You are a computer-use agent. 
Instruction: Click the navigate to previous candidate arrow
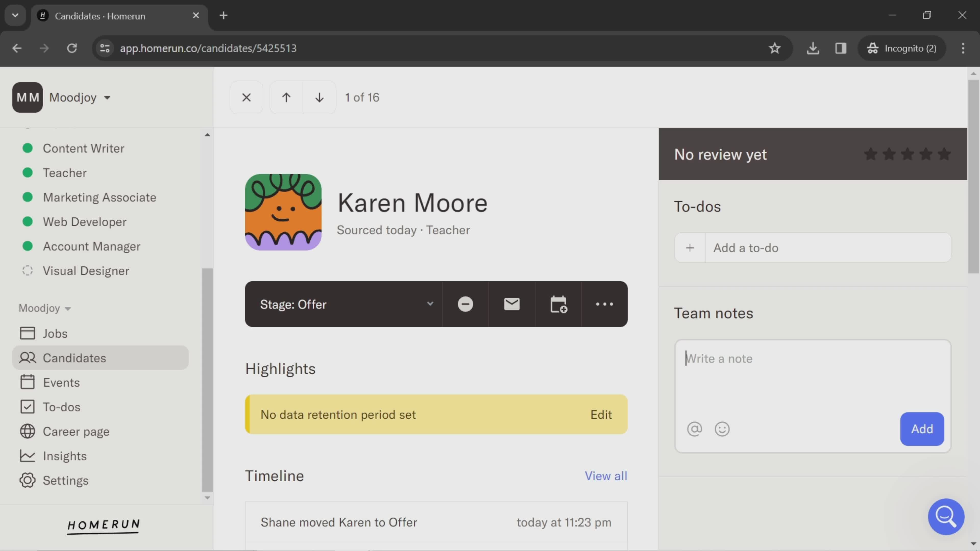(285, 97)
